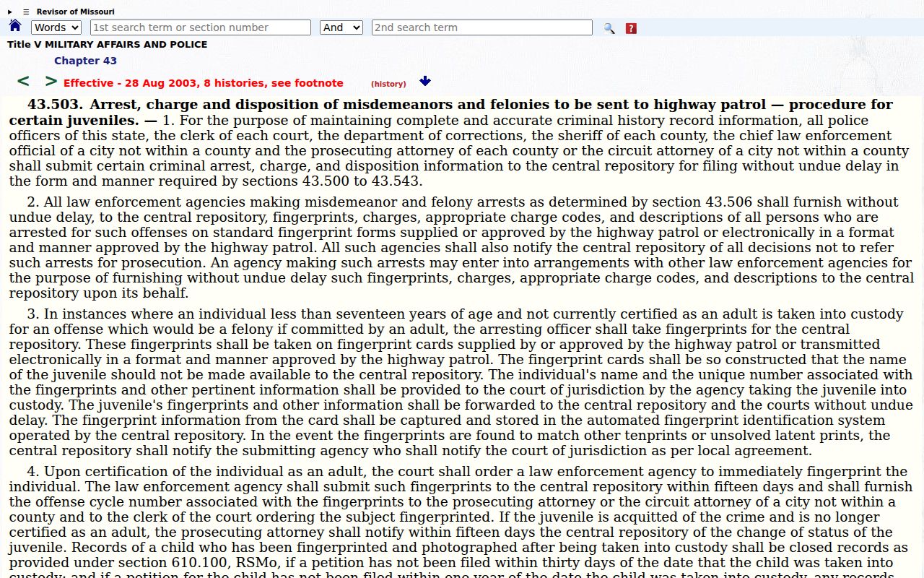Screen dimensions: 924x578
Task: Click the section number 43.503. heading
Action: coord(56,105)
